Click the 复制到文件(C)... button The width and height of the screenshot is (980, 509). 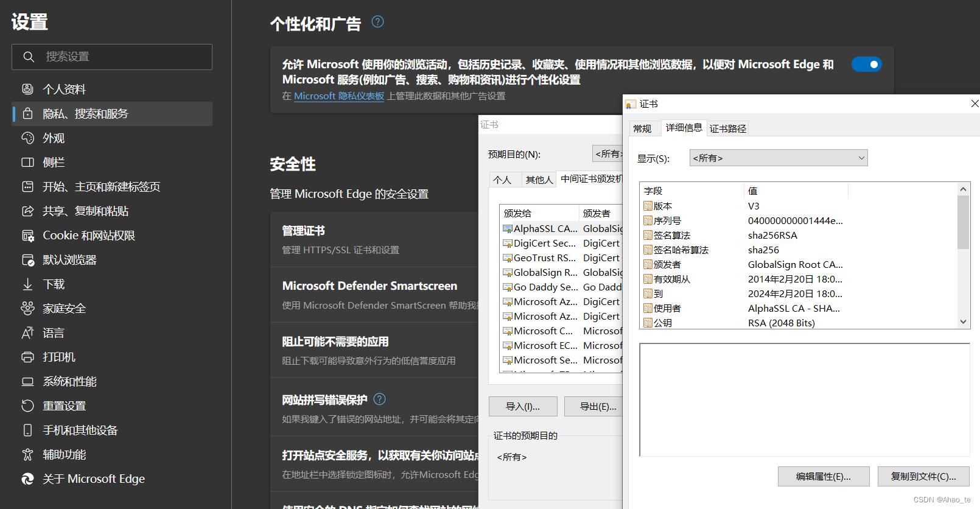(923, 476)
